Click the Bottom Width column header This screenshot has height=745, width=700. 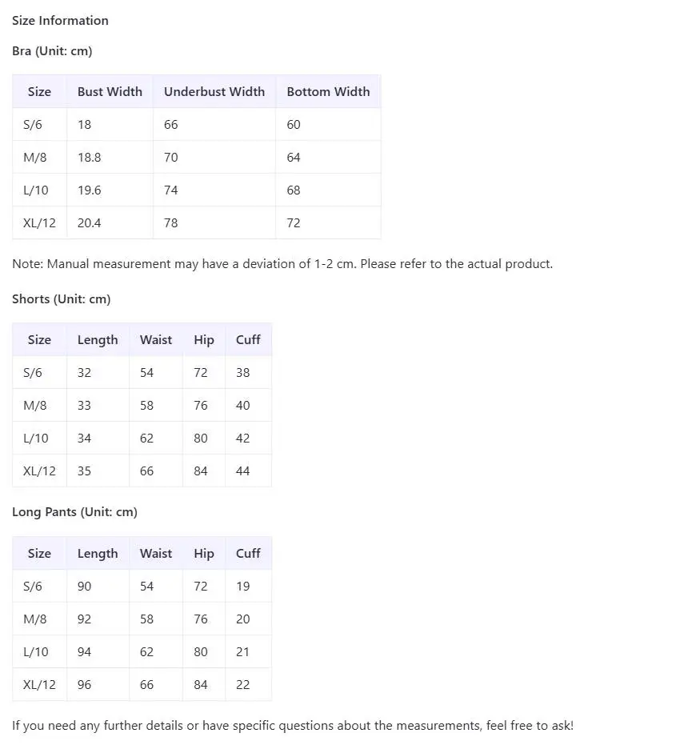point(328,92)
